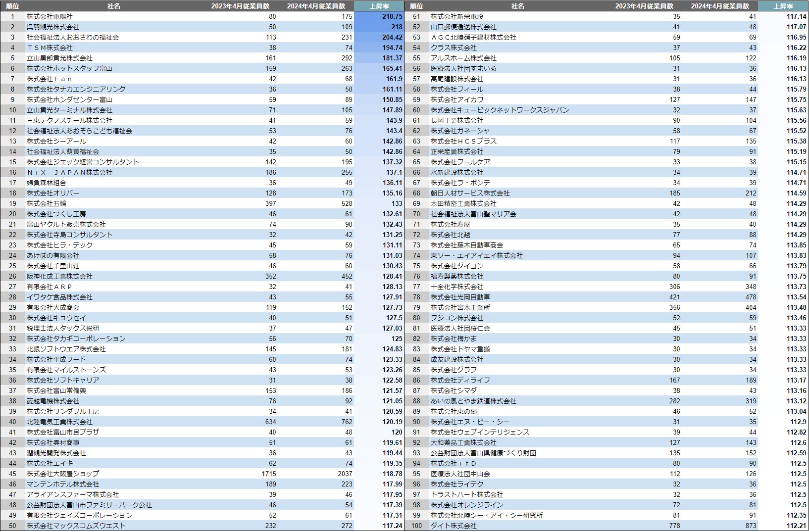Select フジコン株式会社 in the table
Image resolution: width=809 pixels, height=532 pixels.
pyautogui.click(x=457, y=318)
